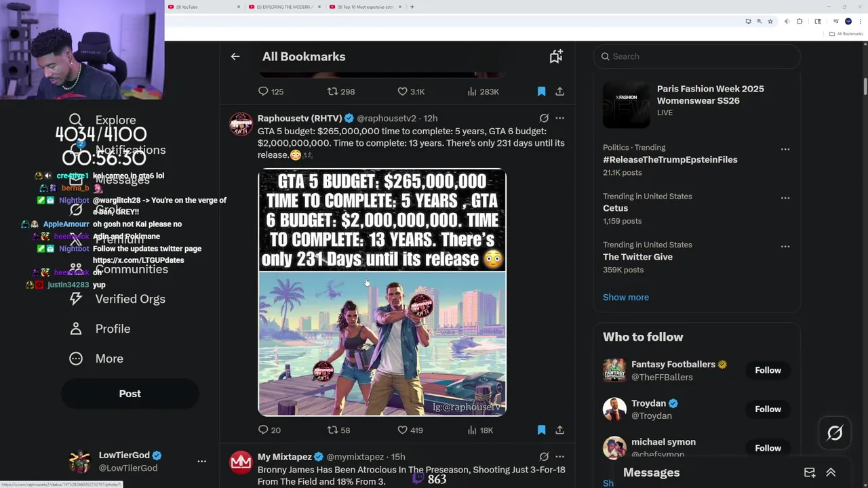Go to Communities
868x488 pixels.
(119, 269)
